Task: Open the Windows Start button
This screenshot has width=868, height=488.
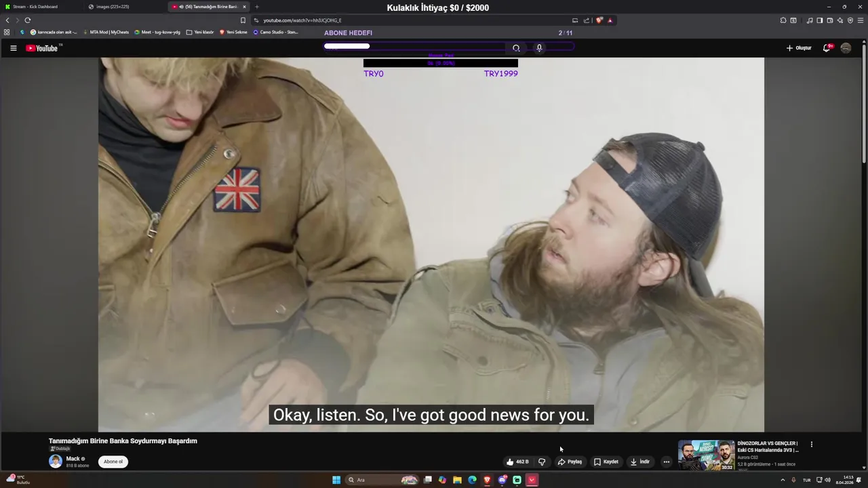Action: 336,480
